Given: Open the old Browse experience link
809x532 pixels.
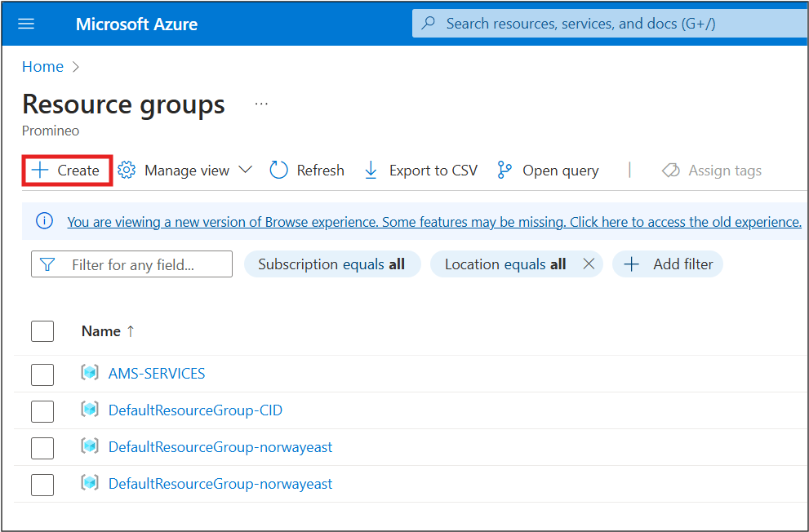Looking at the screenshot, I should [x=434, y=222].
